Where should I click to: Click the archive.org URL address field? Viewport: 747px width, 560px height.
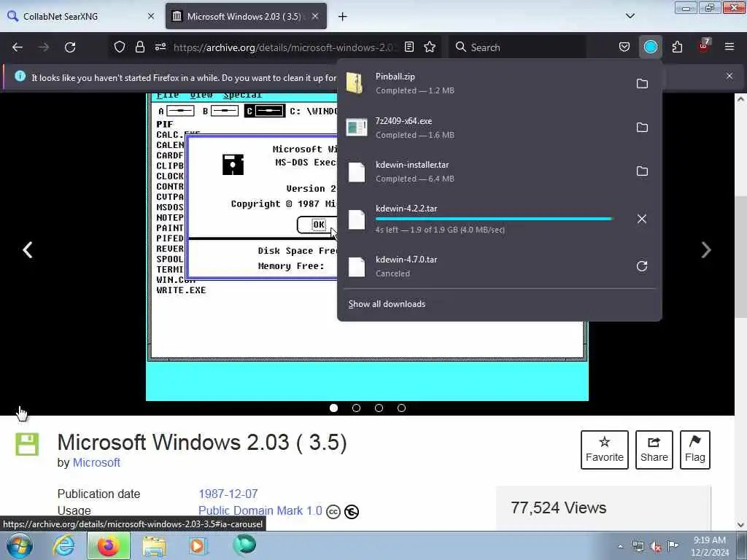tap(284, 47)
